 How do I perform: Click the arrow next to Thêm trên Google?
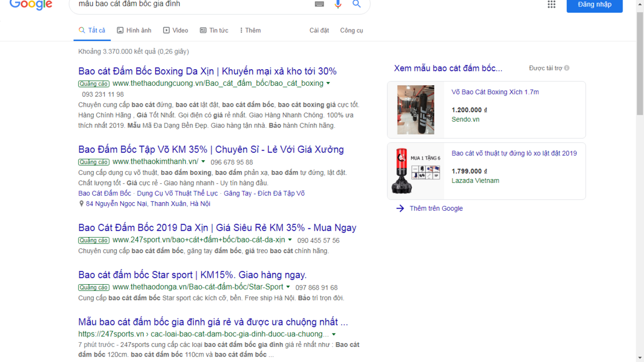(400, 209)
